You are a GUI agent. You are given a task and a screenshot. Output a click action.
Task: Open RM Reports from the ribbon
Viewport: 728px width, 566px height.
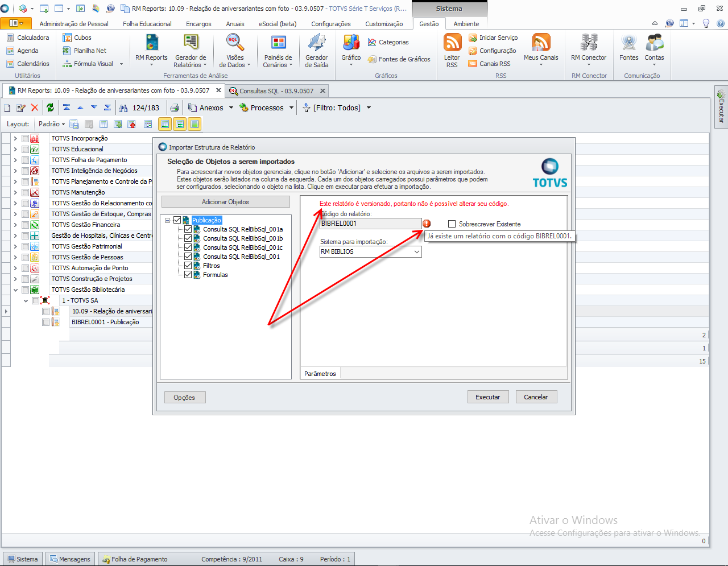click(151, 50)
